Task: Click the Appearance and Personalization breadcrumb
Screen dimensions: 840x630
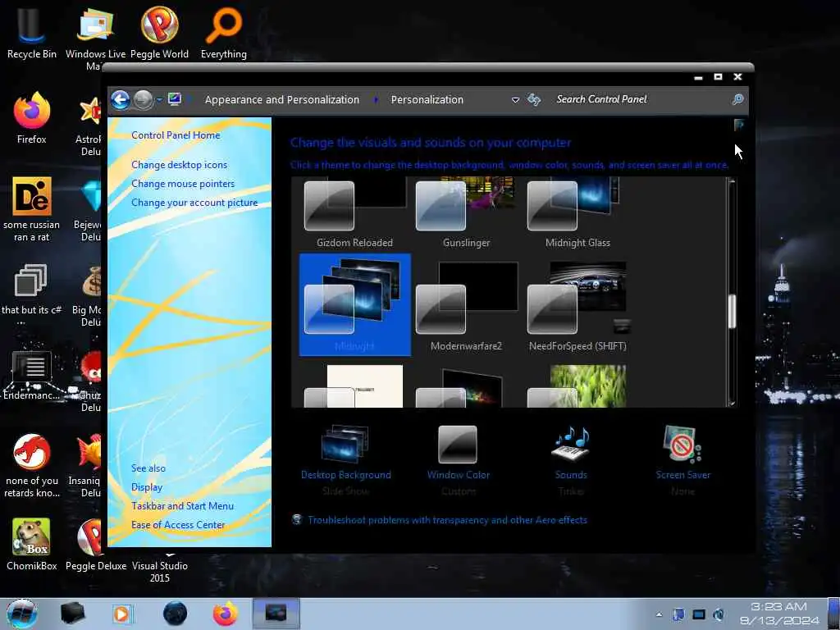Action: 282,99
